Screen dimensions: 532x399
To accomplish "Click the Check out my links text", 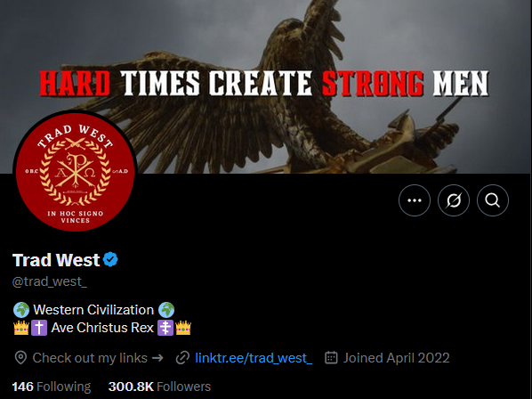I will click(90, 358).
